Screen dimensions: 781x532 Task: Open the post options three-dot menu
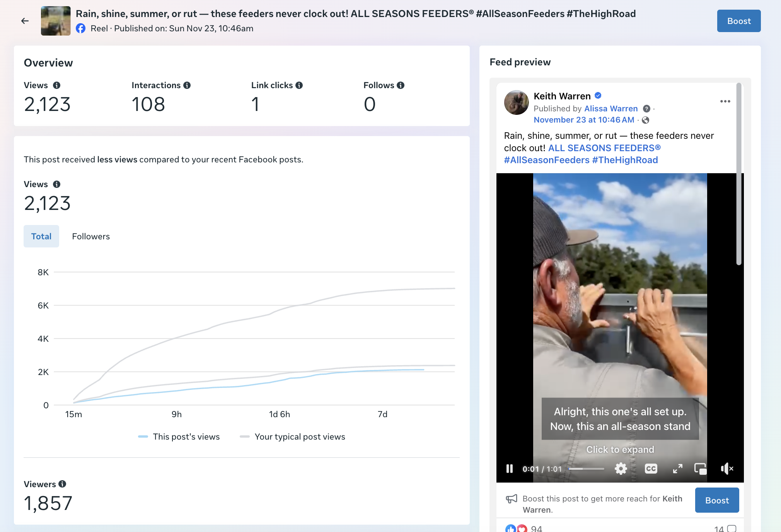(x=725, y=101)
